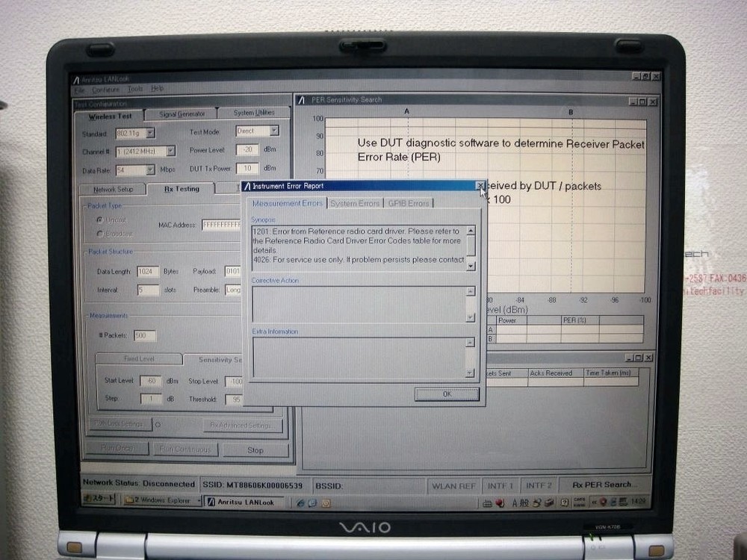Click the INTF 1 status indicator

coord(500,485)
